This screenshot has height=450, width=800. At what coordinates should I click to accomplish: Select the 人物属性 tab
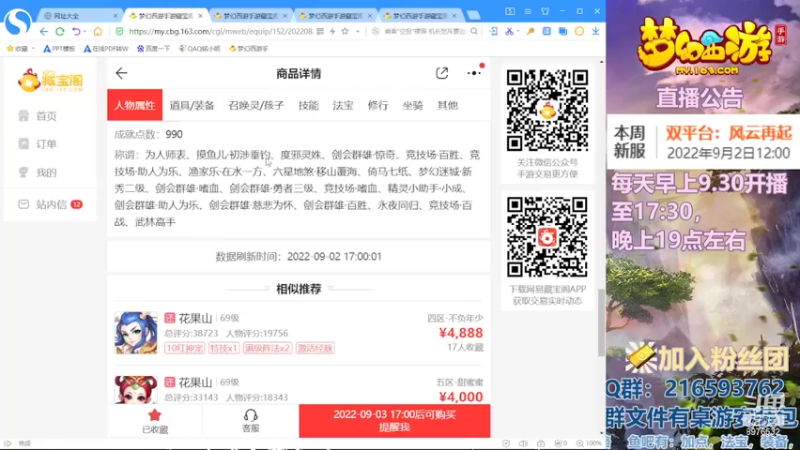point(135,105)
